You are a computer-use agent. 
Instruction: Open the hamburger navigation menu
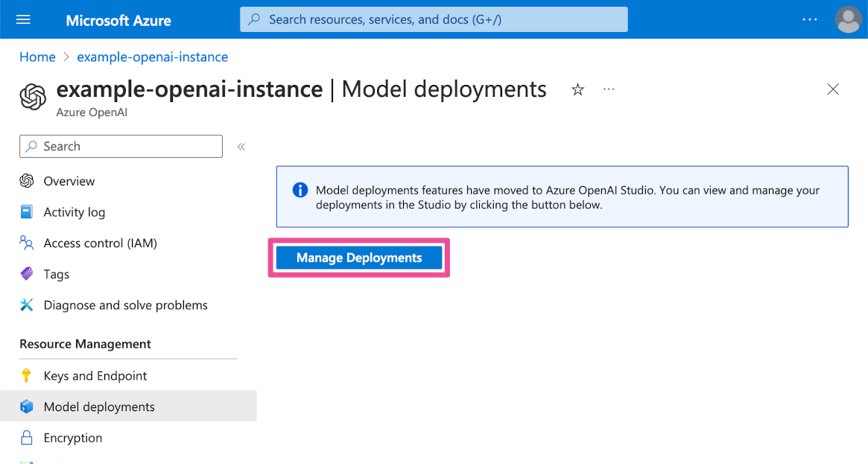[x=23, y=19]
